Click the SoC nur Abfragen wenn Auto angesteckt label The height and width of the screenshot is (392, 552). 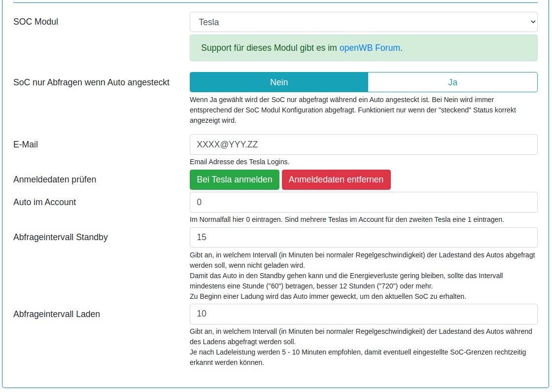coord(92,82)
